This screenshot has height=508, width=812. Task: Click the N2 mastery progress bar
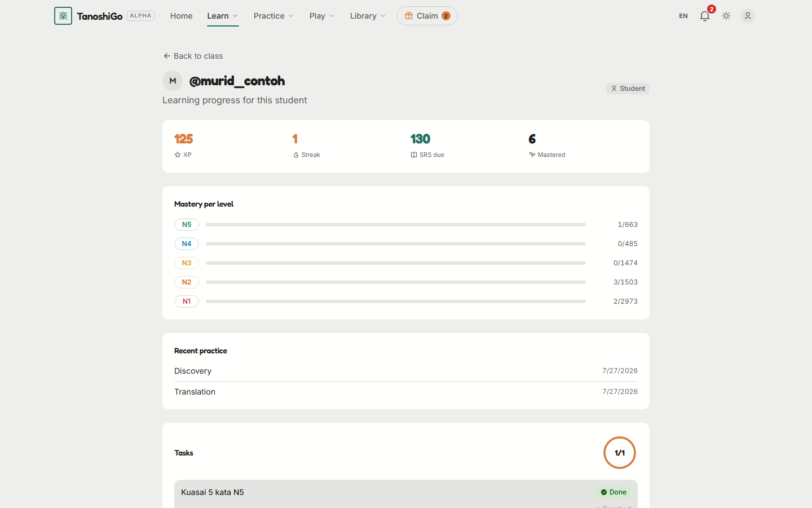396,282
